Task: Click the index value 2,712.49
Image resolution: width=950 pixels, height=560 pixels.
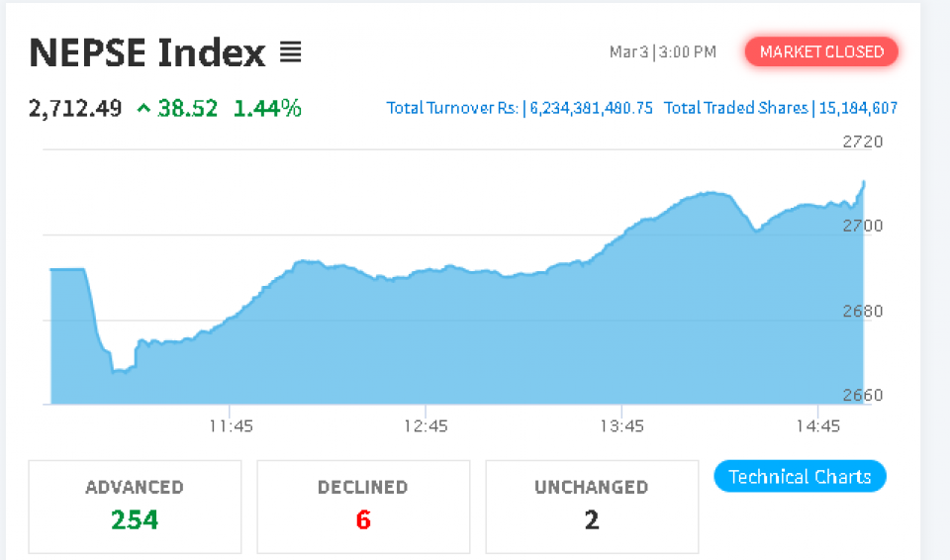Action: pyautogui.click(x=75, y=109)
